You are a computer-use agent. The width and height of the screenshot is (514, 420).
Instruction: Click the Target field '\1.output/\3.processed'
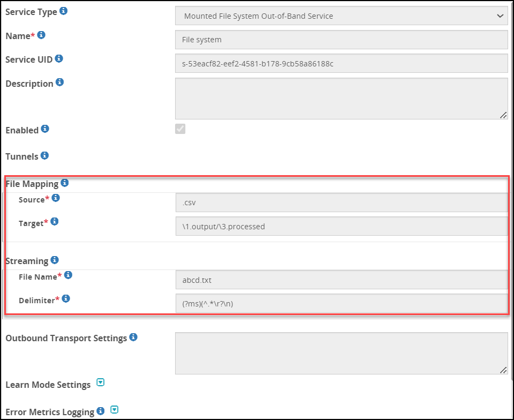click(342, 226)
